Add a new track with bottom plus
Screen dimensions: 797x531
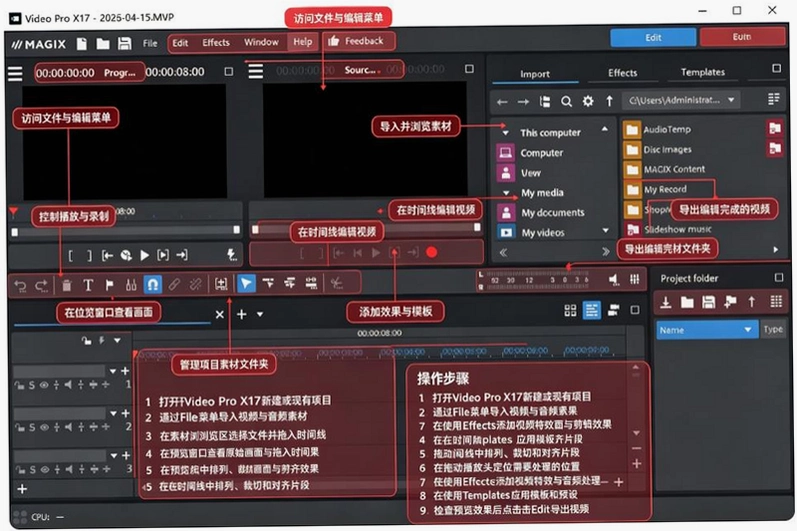pyautogui.click(x=22, y=489)
